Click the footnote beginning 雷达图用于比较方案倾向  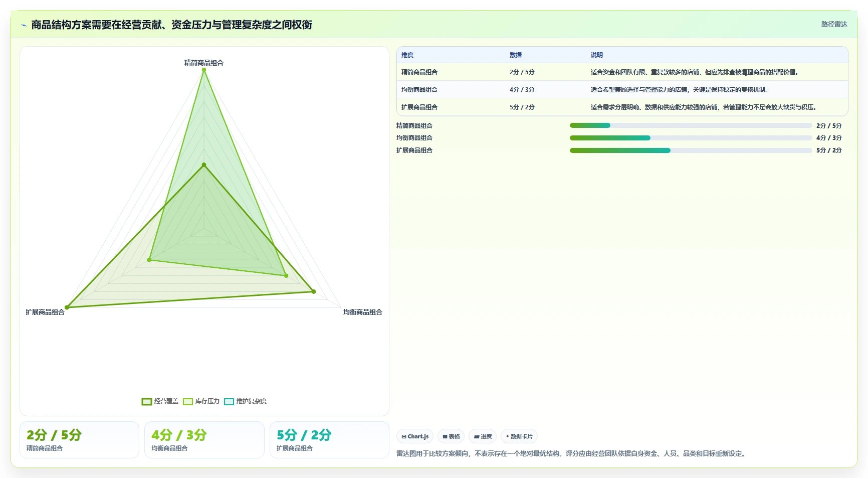coord(571,453)
